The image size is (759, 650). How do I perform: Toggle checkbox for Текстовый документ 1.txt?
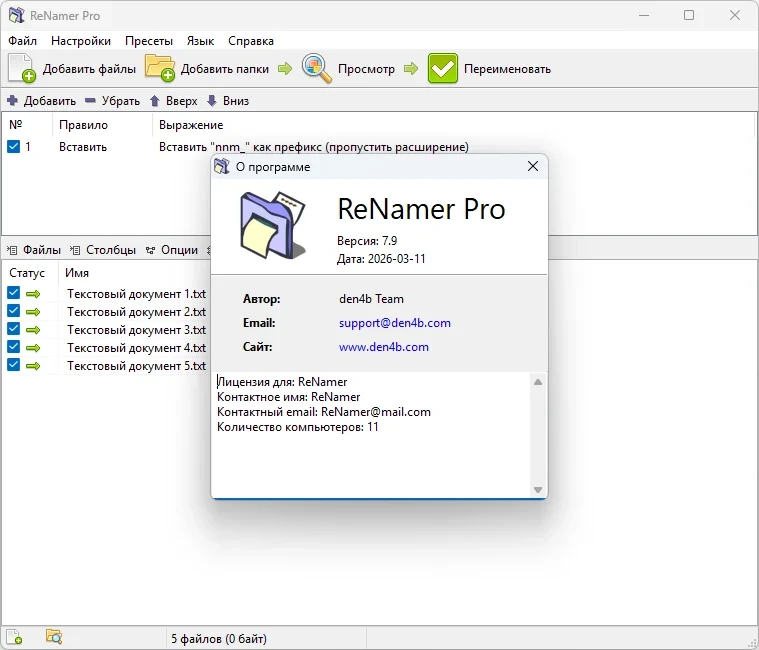14,293
